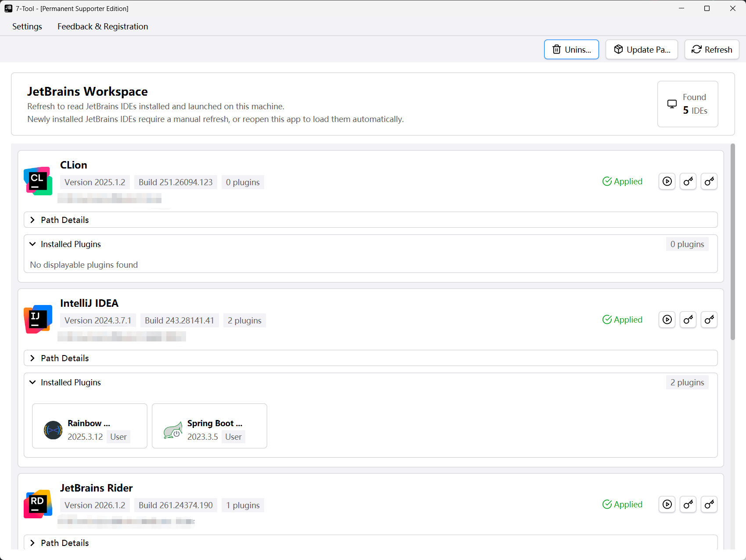The height and width of the screenshot is (560, 746).
Task: Open the Settings menu
Action: [x=27, y=26]
